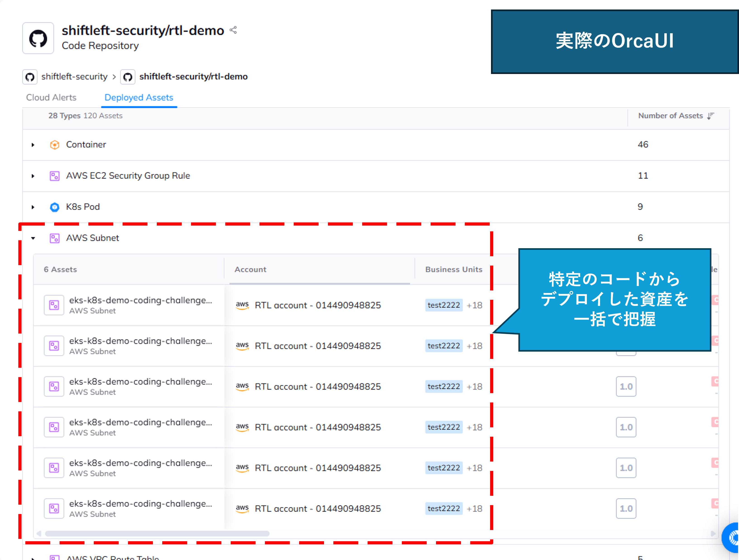Click the fifth subnet asset's icon
The image size is (739, 560).
tap(54, 468)
